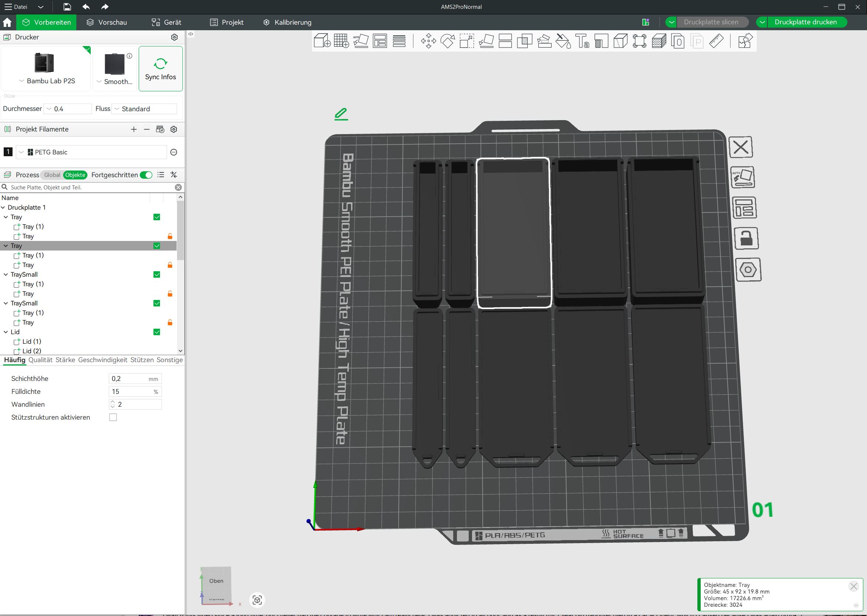Click the Druckplatte drucken button
The image size is (867, 616).
click(x=805, y=22)
